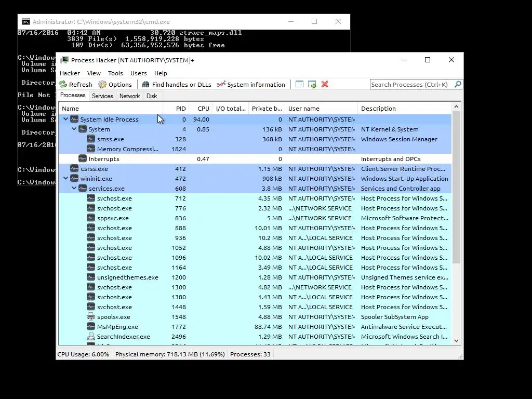
Task: Click icon of svchost.exe PID 712
Action: pyautogui.click(x=90, y=198)
